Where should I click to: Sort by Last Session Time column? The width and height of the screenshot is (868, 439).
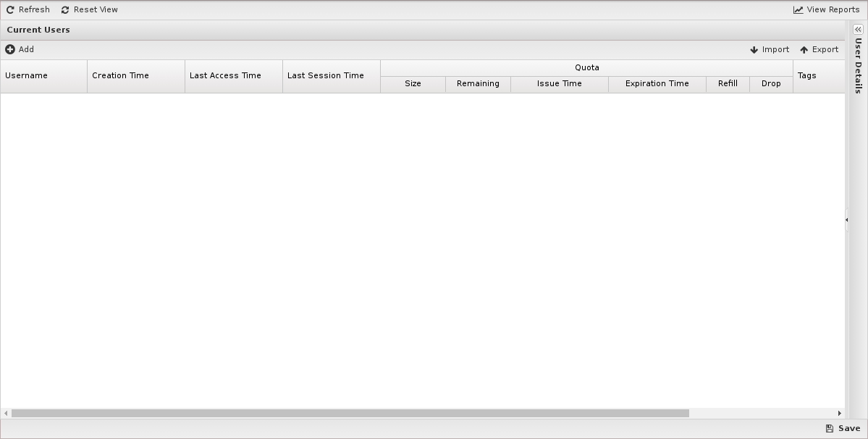click(x=332, y=76)
